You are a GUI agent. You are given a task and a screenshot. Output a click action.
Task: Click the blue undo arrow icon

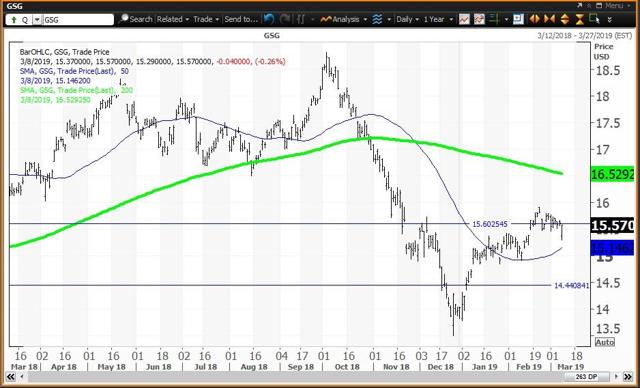269,19
